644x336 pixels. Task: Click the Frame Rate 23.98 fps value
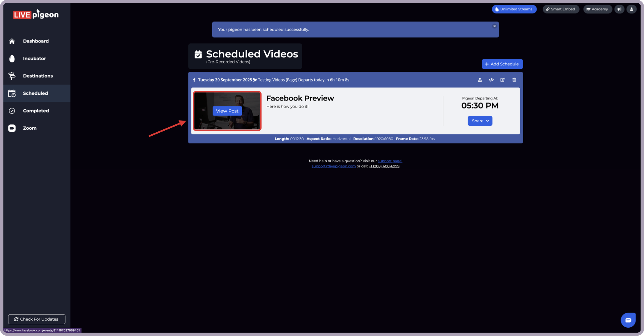click(427, 139)
